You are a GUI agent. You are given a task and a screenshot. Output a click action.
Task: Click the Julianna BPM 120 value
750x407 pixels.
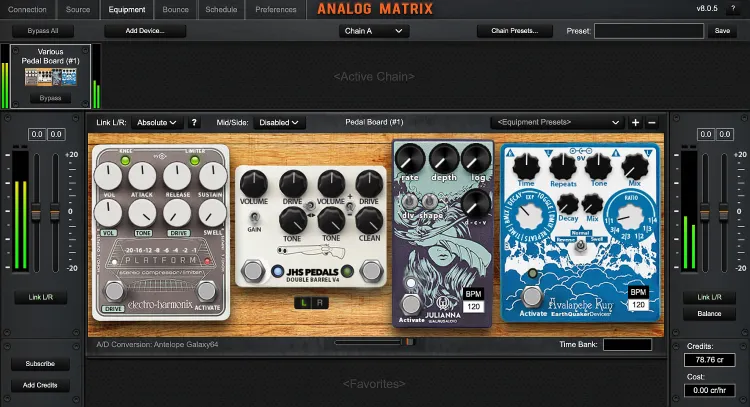click(474, 307)
